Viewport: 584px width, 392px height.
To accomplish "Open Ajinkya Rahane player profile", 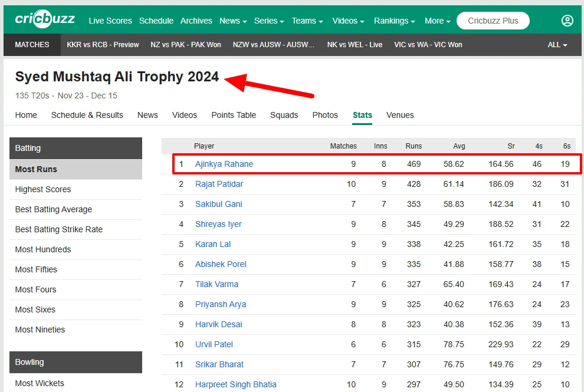I will tap(224, 164).
